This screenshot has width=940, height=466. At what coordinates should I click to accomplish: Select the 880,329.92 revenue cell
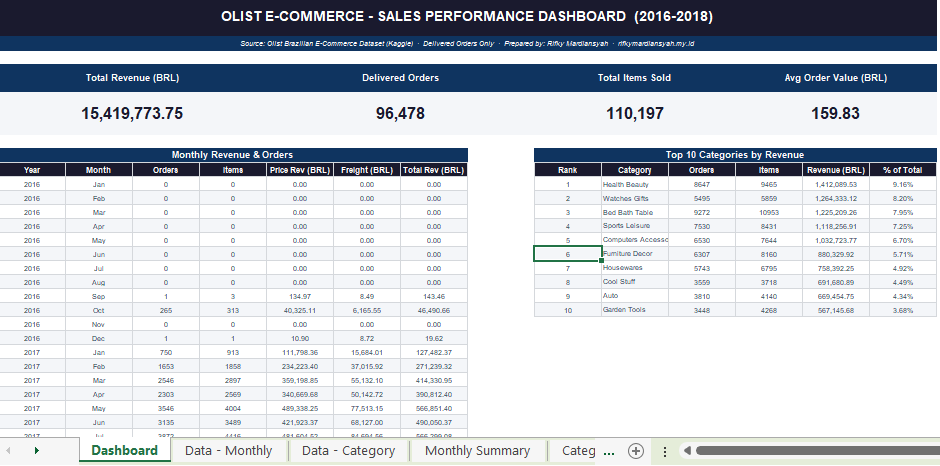click(x=836, y=254)
